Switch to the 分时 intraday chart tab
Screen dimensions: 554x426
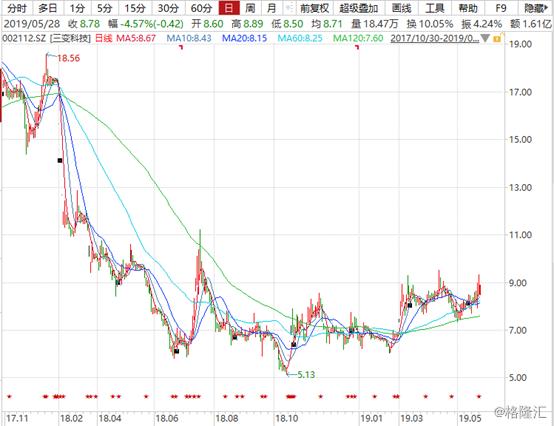[16, 8]
